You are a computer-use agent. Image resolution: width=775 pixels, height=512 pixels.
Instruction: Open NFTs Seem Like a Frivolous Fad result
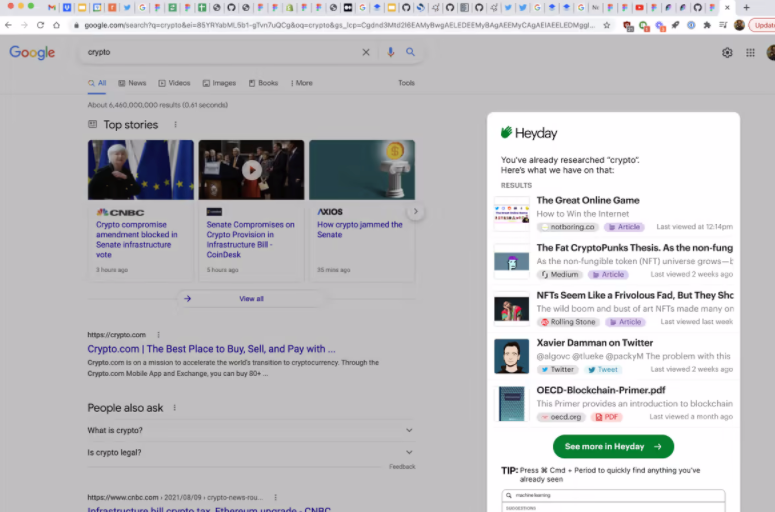coord(635,295)
